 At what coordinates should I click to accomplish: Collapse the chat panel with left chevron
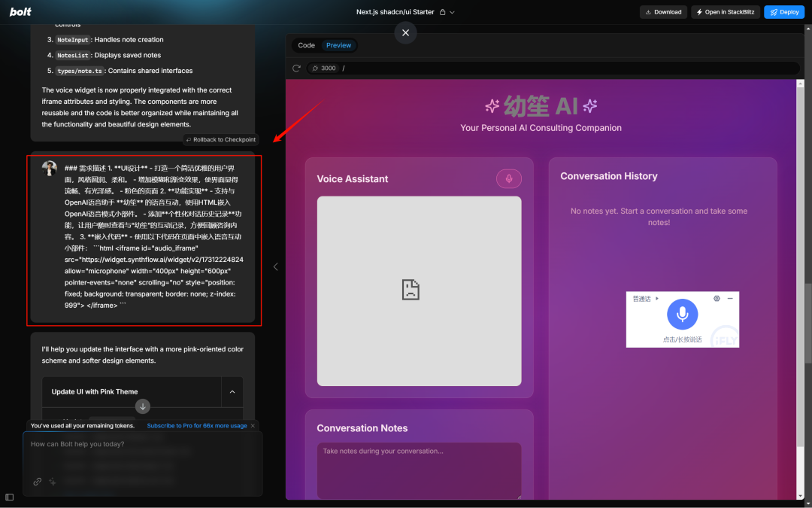tap(275, 266)
